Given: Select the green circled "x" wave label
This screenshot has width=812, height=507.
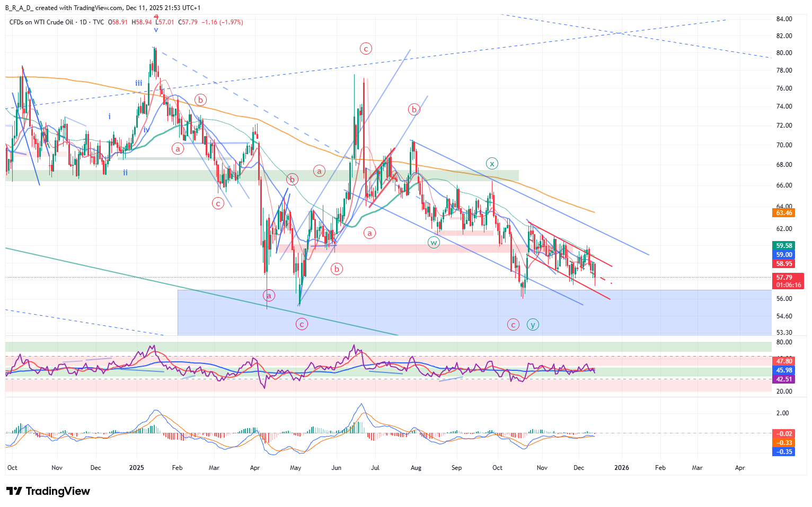Looking at the screenshot, I should [x=492, y=163].
